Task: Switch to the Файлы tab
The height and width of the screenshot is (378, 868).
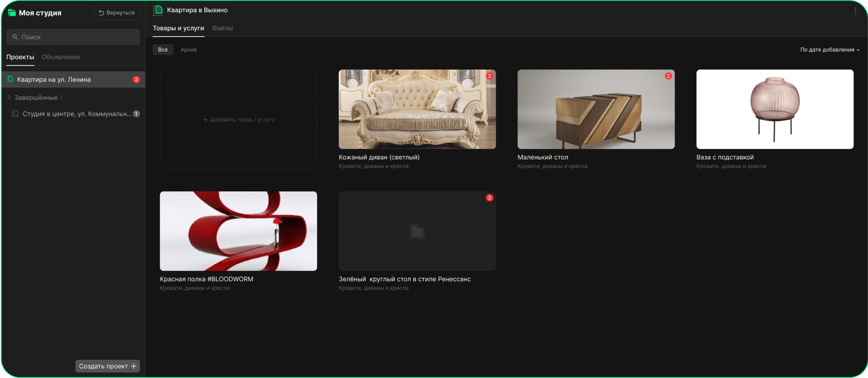Action: pos(222,28)
